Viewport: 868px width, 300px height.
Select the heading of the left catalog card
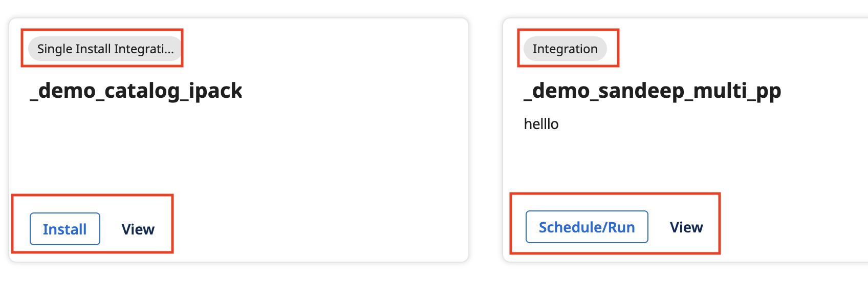point(136,91)
